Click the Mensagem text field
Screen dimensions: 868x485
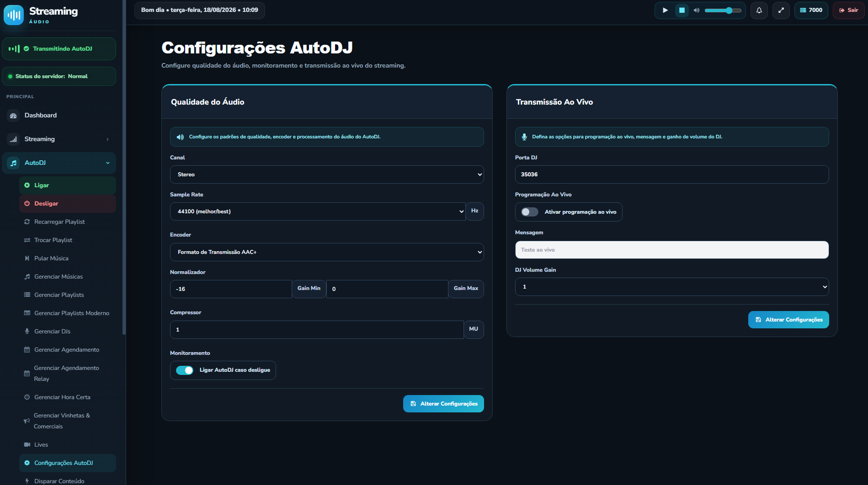tap(672, 250)
